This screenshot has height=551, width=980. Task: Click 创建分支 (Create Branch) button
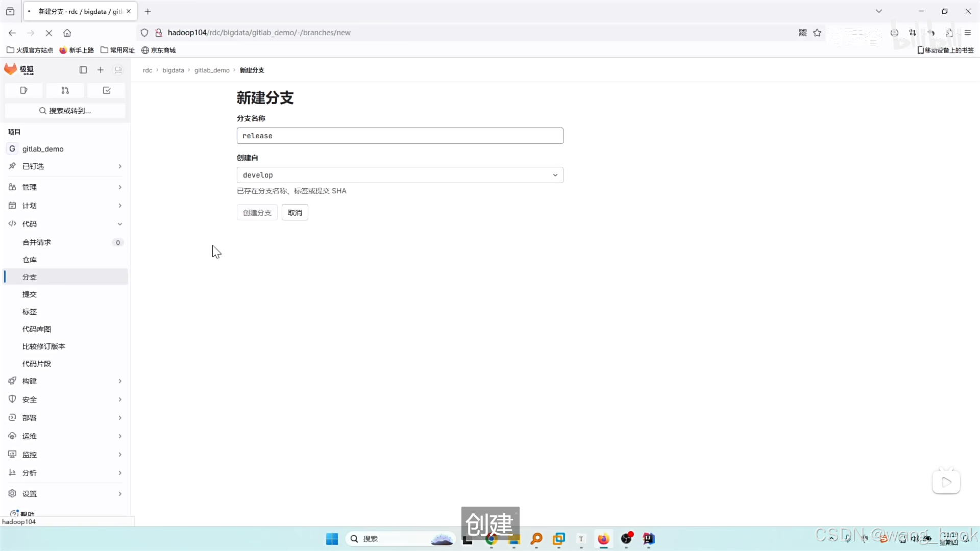tap(257, 213)
